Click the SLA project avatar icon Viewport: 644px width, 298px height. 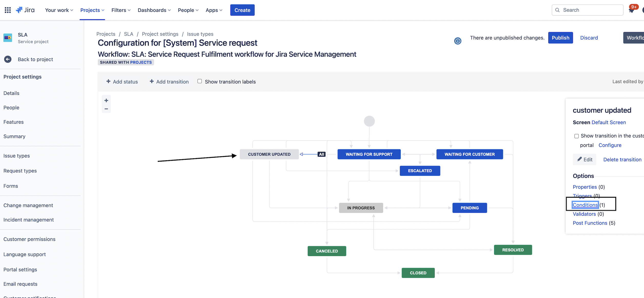(x=8, y=38)
